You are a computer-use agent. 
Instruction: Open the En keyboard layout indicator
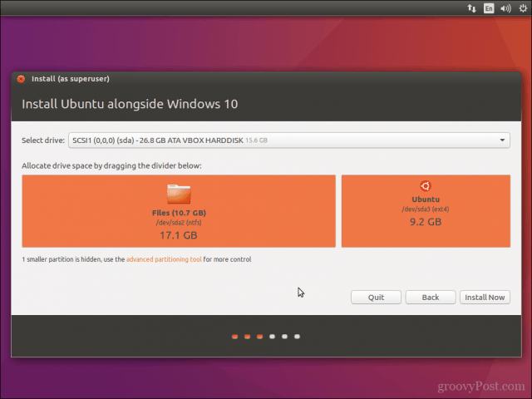pos(489,8)
